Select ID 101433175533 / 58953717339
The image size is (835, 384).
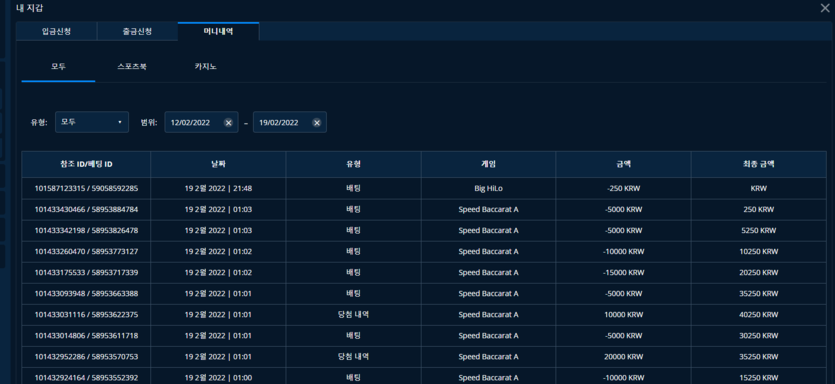[x=86, y=273]
